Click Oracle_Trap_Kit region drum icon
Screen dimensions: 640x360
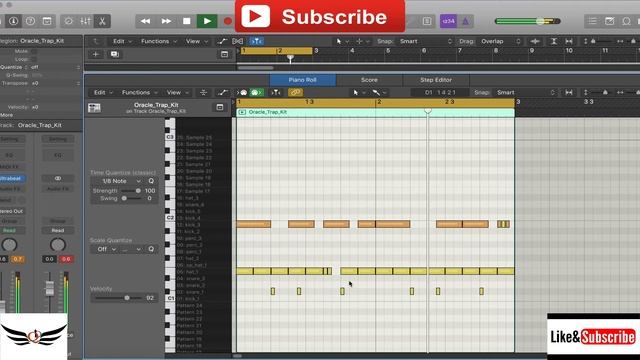(x=94, y=108)
